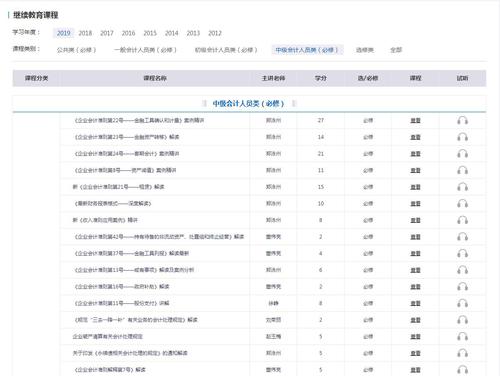The height and width of the screenshot is (376, 500).
Task: Open 查看 link for 准则解释第7号 course
Action: (x=415, y=370)
